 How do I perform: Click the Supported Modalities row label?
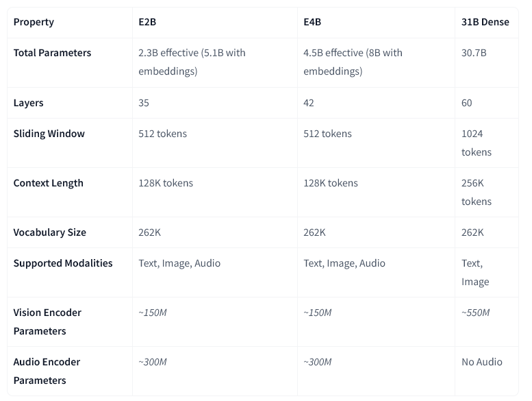coord(63,263)
